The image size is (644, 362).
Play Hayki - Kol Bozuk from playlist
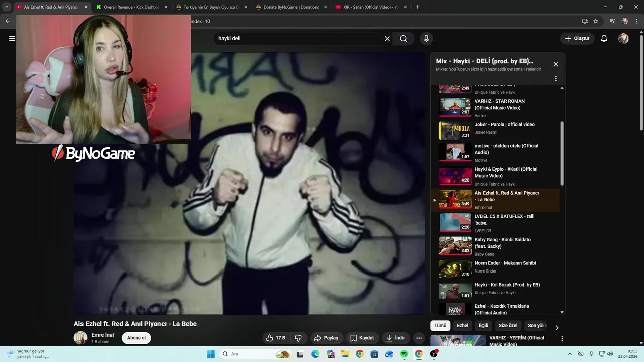[x=496, y=292]
